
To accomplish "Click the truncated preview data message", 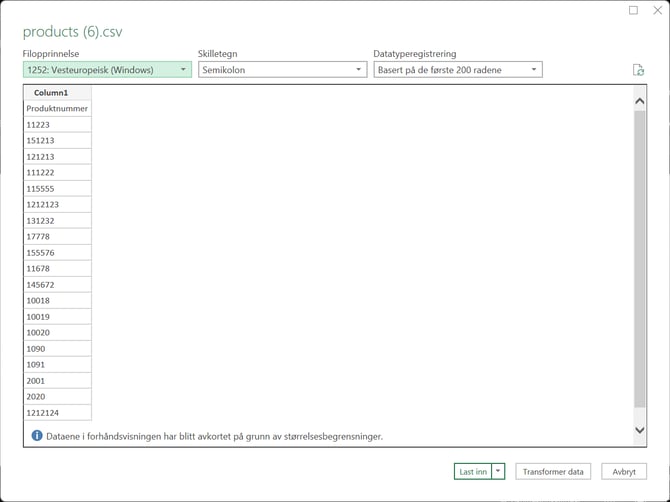I will click(215, 437).
